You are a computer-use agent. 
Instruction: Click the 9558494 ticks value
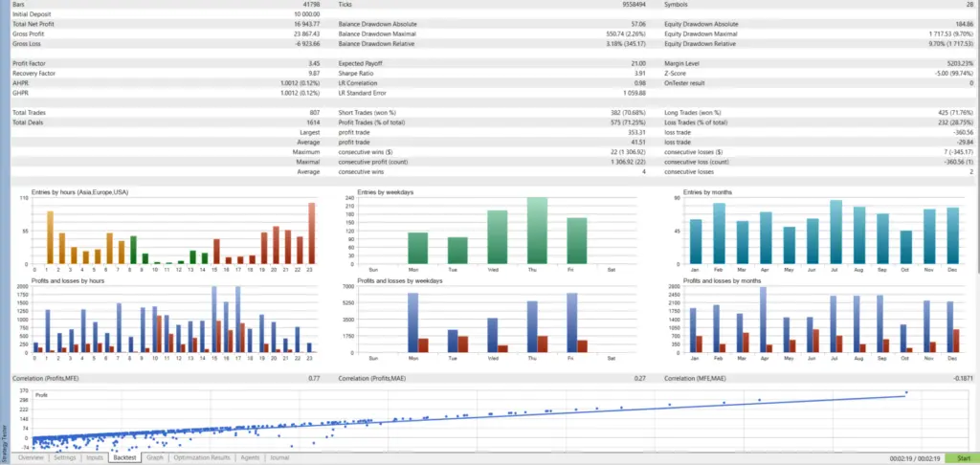coord(635,4)
